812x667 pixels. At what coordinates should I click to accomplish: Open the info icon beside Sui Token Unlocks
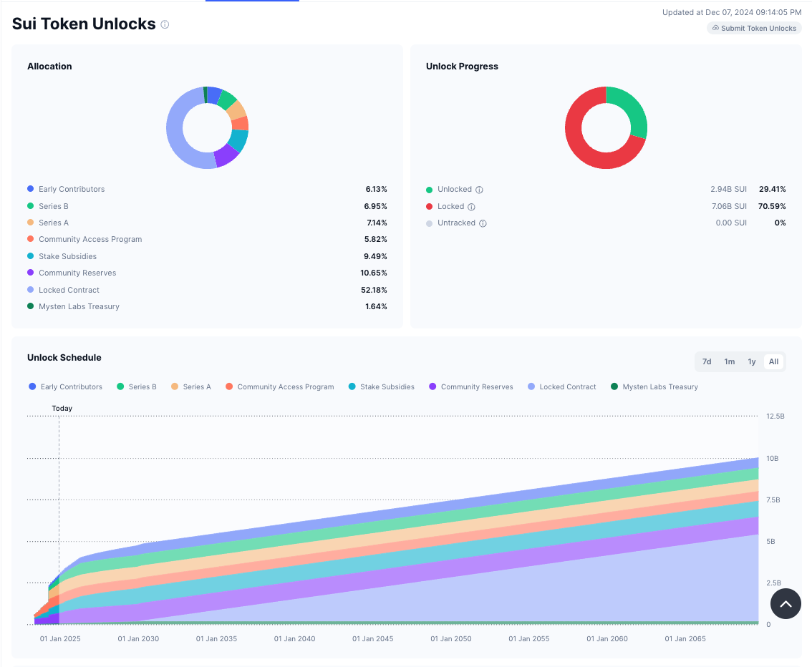pos(165,24)
